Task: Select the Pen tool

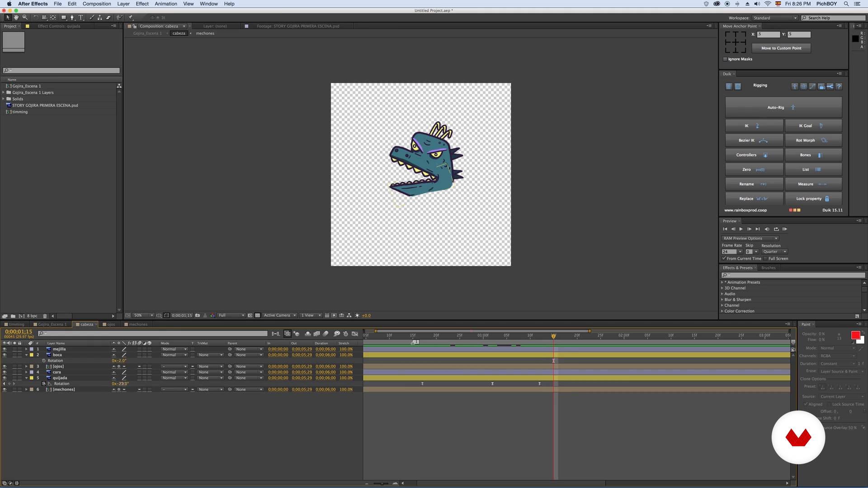Action: tap(72, 18)
